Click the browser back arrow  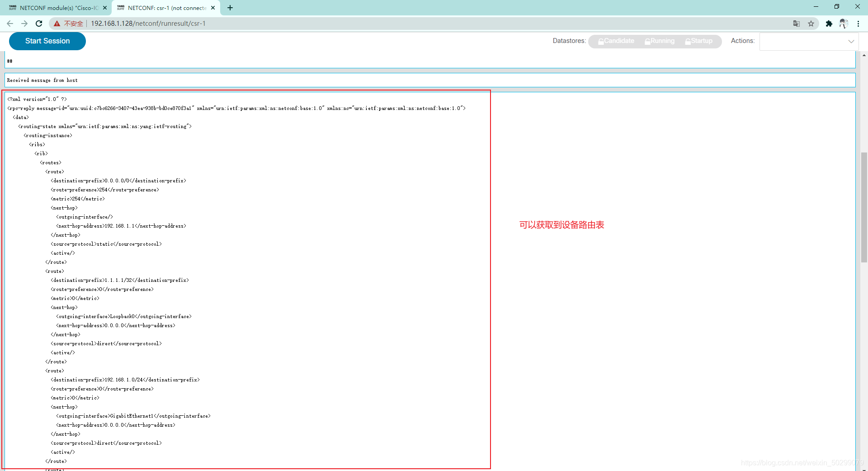point(9,24)
